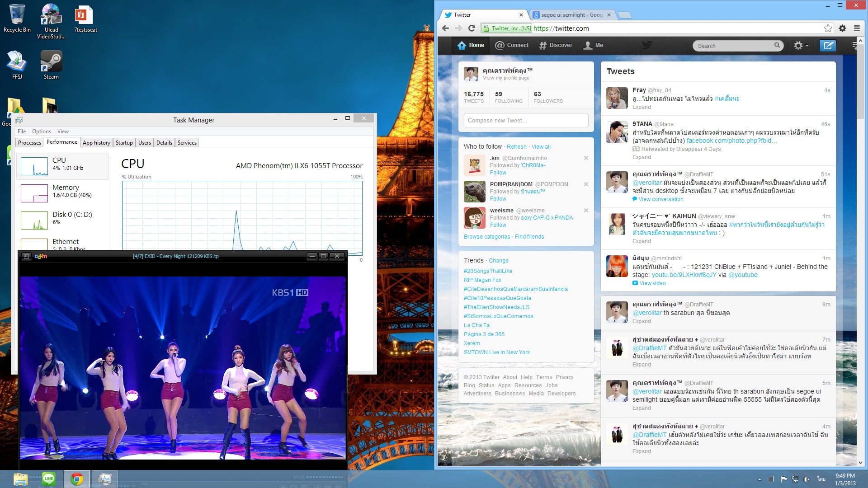
Task: Open the Discover hashtag tab
Action: (x=556, y=46)
